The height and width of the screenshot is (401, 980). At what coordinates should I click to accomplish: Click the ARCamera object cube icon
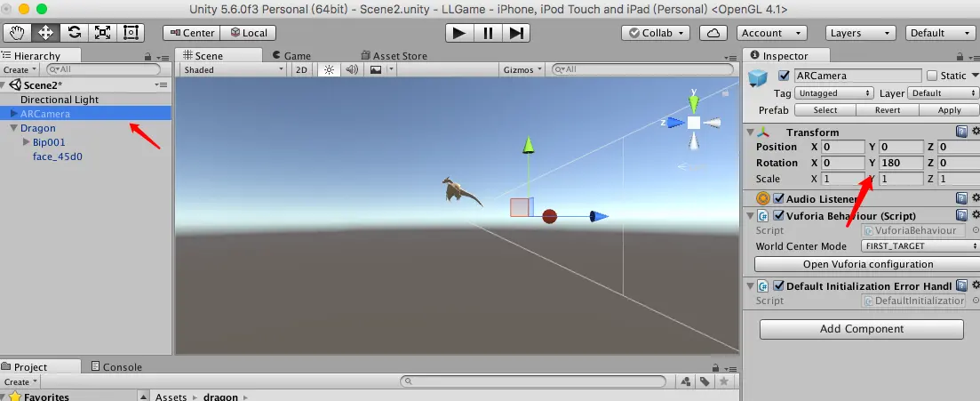pyautogui.click(x=758, y=78)
